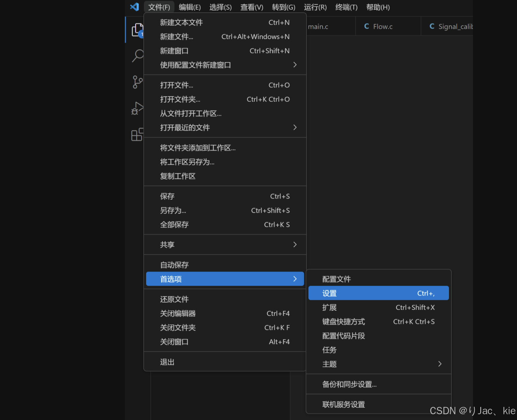This screenshot has width=517, height=420.
Task: Click 退出 to exit the application
Action: (x=167, y=362)
